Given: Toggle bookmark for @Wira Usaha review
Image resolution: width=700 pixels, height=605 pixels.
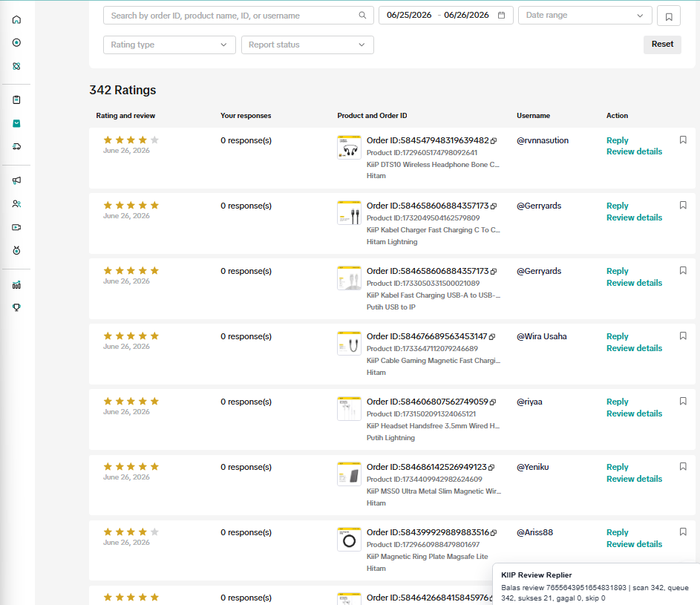Looking at the screenshot, I should [683, 336].
